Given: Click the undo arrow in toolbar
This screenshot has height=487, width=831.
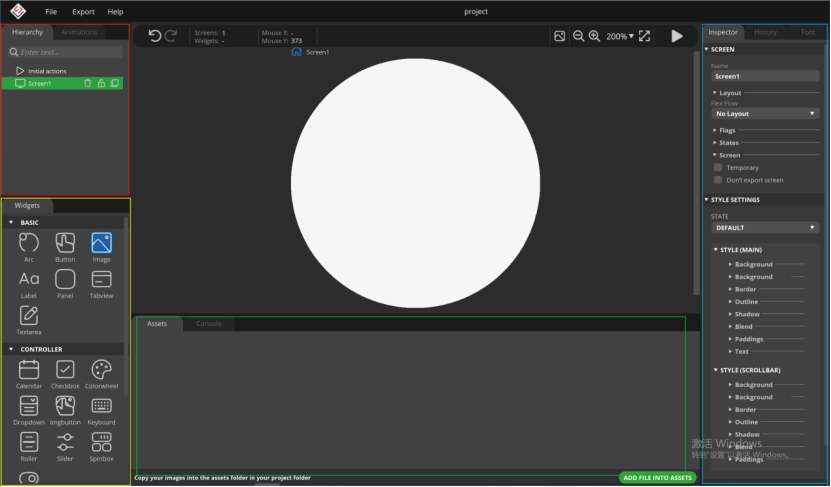Looking at the screenshot, I should (x=154, y=36).
